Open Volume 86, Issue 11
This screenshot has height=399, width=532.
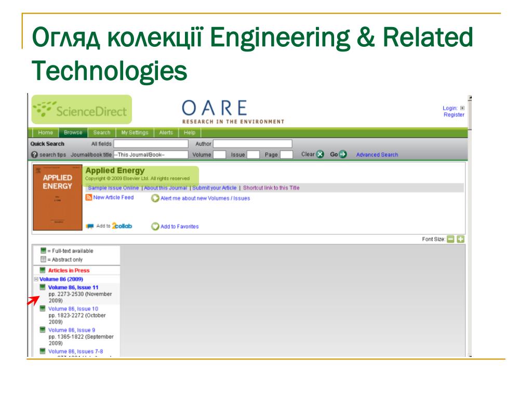coord(73,287)
